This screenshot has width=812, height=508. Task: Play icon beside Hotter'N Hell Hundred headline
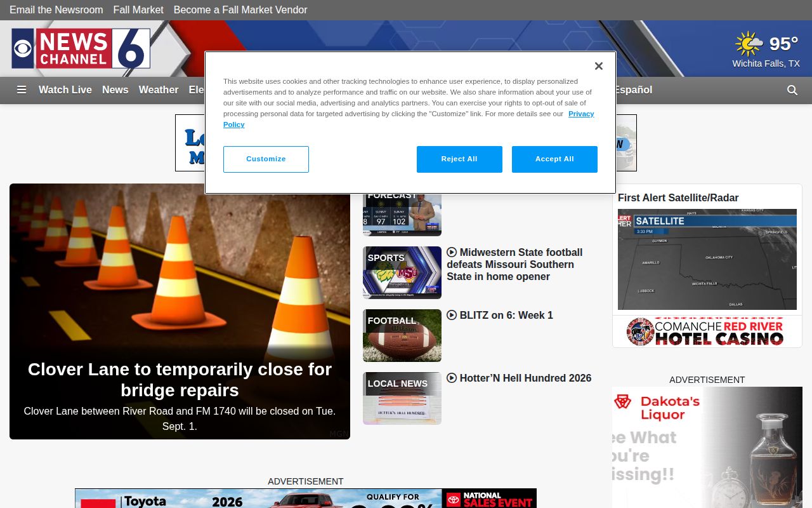(x=452, y=378)
